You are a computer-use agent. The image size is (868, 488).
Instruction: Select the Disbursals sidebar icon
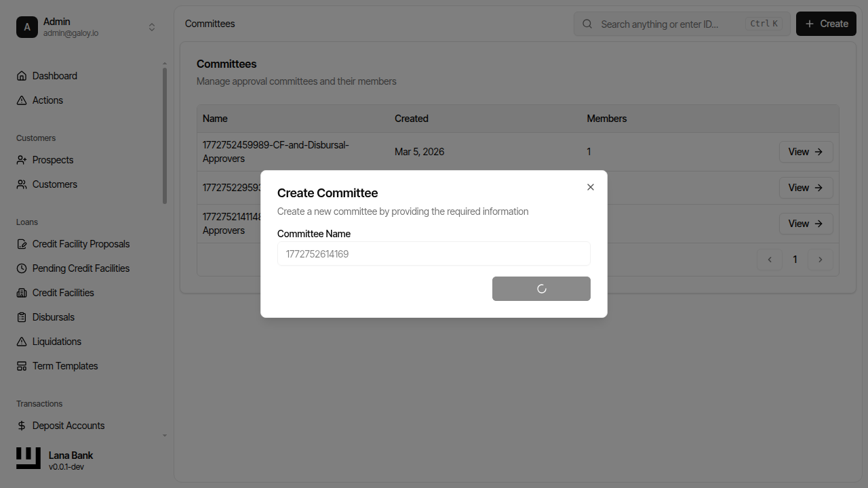pos(21,317)
